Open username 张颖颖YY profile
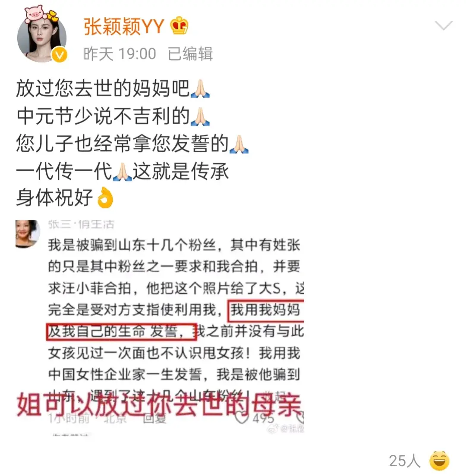Image resolution: width=466 pixels, height=476 pixels. click(124, 26)
